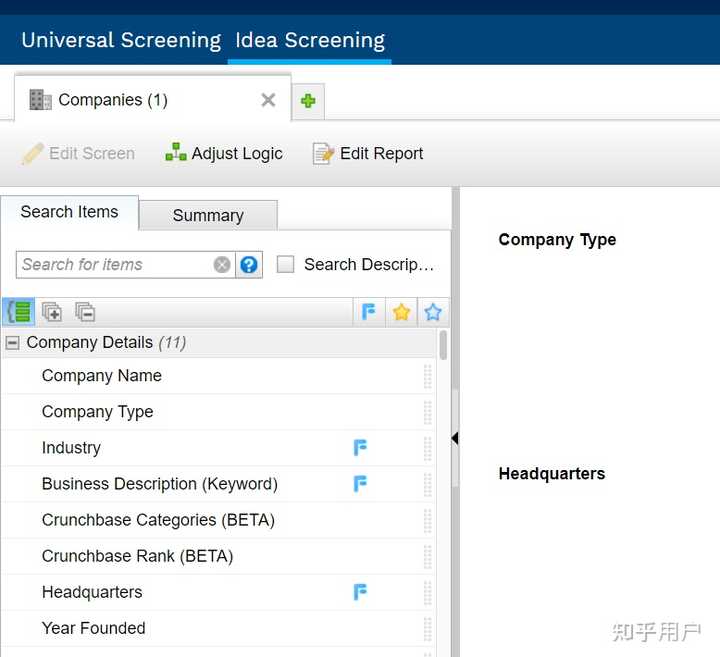This screenshot has height=657, width=720.
Task: Select Crunchbase Categories (BETA)
Action: 218,520
